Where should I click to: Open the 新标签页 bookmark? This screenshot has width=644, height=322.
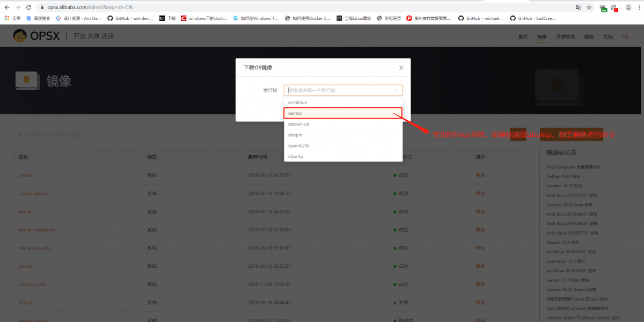[389, 18]
